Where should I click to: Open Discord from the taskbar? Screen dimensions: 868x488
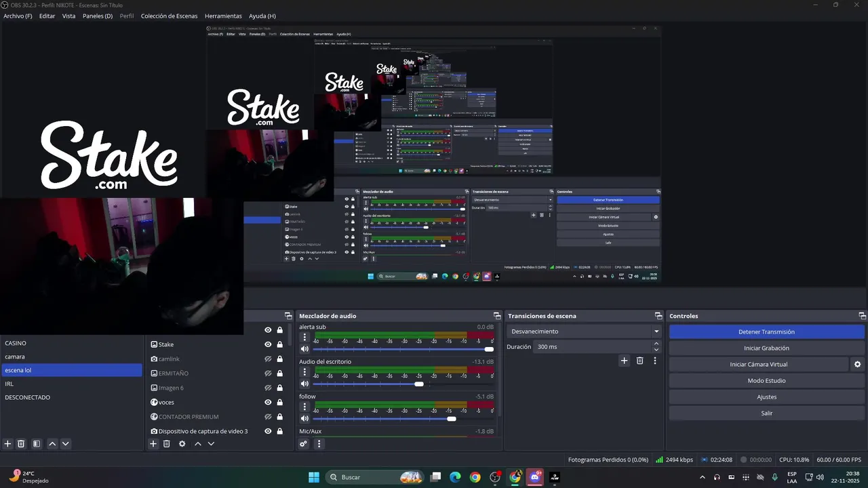535,477
